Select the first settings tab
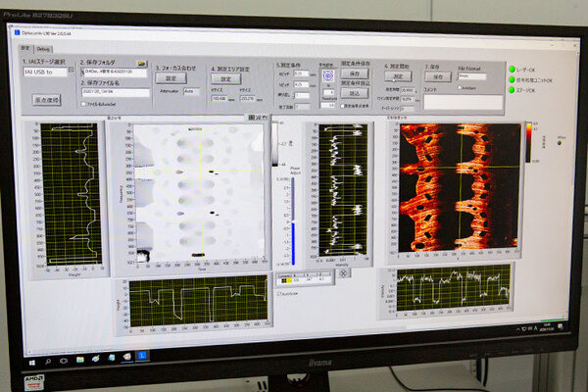The height and width of the screenshot is (392, 588). click(25, 47)
